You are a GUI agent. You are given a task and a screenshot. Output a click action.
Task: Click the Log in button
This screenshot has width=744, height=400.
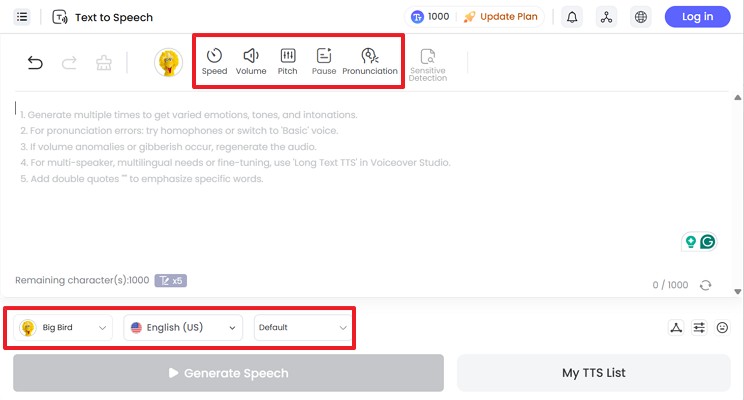pos(697,17)
